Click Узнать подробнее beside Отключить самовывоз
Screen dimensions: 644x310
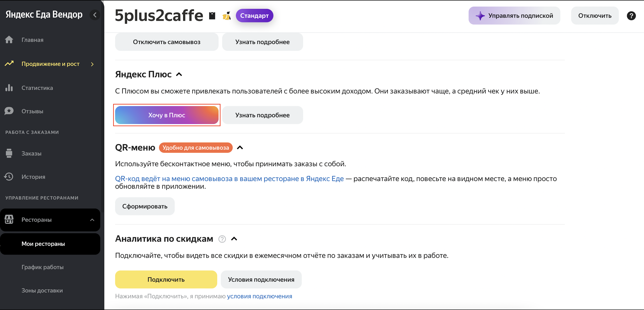tap(263, 42)
